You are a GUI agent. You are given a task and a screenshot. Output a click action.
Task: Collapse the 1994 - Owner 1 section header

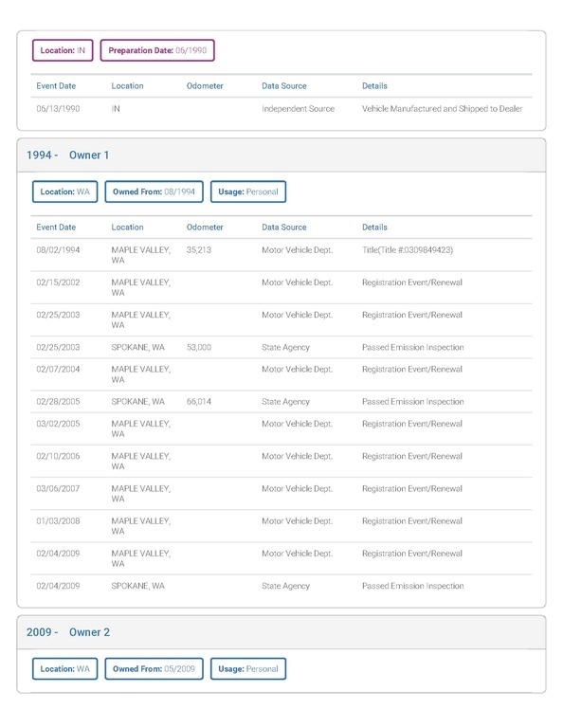point(281,155)
